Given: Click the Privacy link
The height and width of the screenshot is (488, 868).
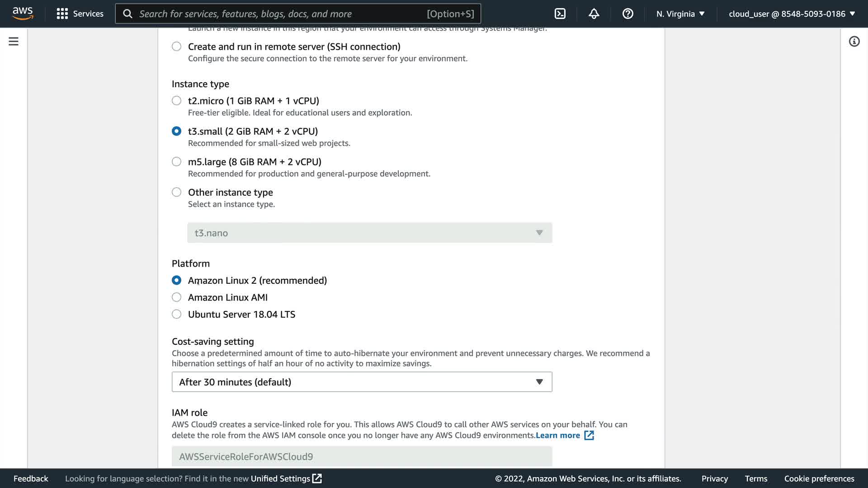Looking at the screenshot, I should (714, 479).
